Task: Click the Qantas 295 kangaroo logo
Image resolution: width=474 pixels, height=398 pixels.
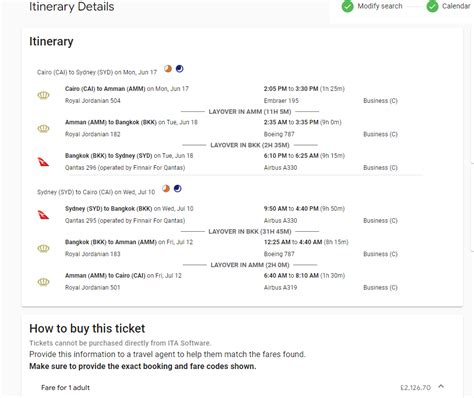Action: click(x=43, y=215)
